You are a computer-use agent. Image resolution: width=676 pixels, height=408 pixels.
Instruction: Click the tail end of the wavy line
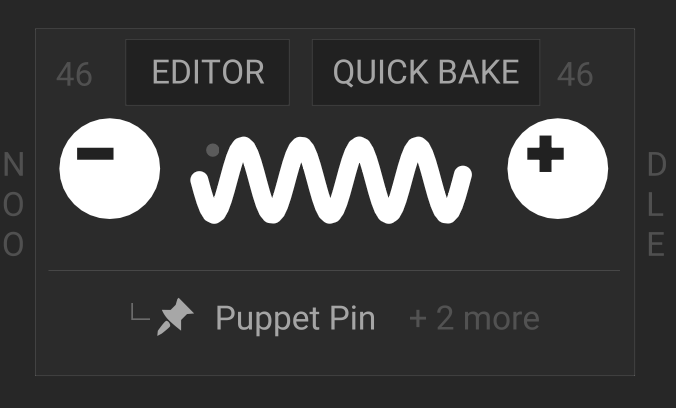click(463, 175)
